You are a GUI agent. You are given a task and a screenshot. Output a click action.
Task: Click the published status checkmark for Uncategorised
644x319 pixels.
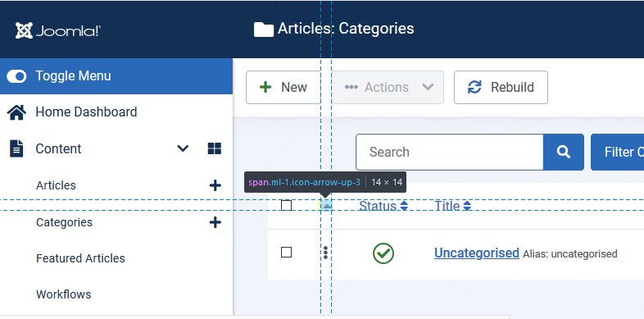(383, 253)
